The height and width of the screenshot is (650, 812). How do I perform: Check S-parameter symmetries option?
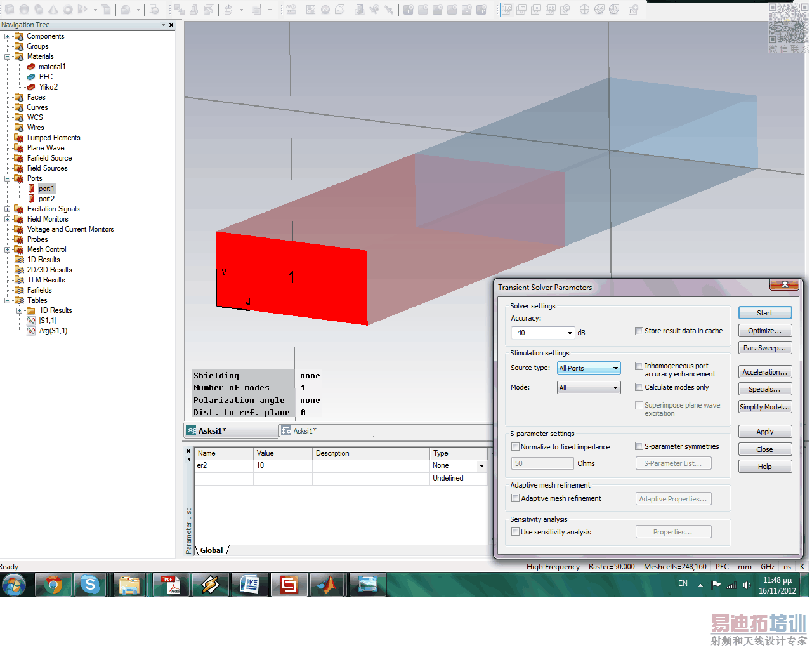639,446
